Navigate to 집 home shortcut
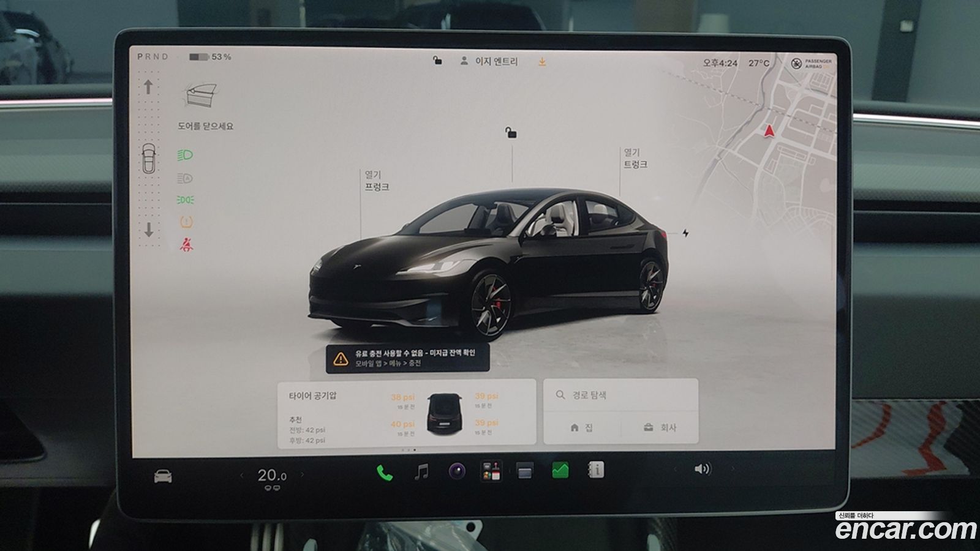The image size is (980, 551). (x=582, y=427)
